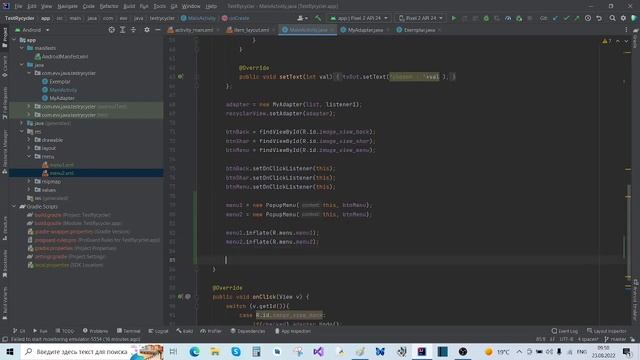Open Search Everywhere magnifier icon
This screenshot has height=360, width=640.
(x=612, y=18)
